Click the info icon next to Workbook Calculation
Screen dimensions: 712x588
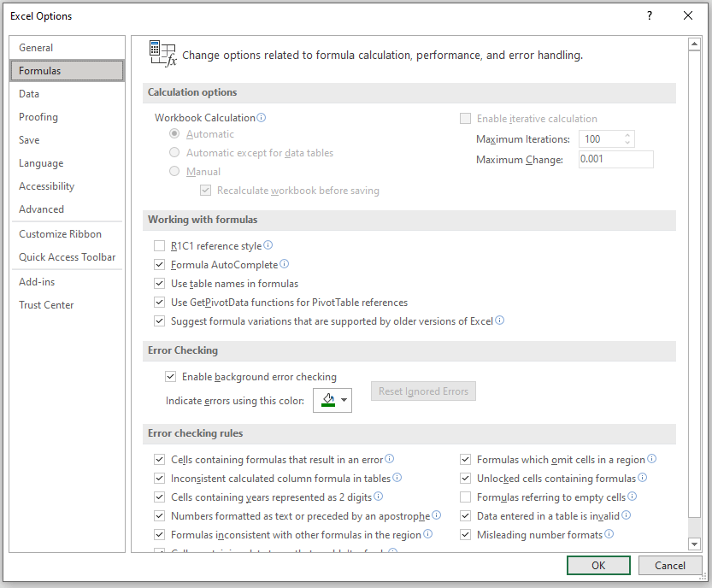pos(261,118)
